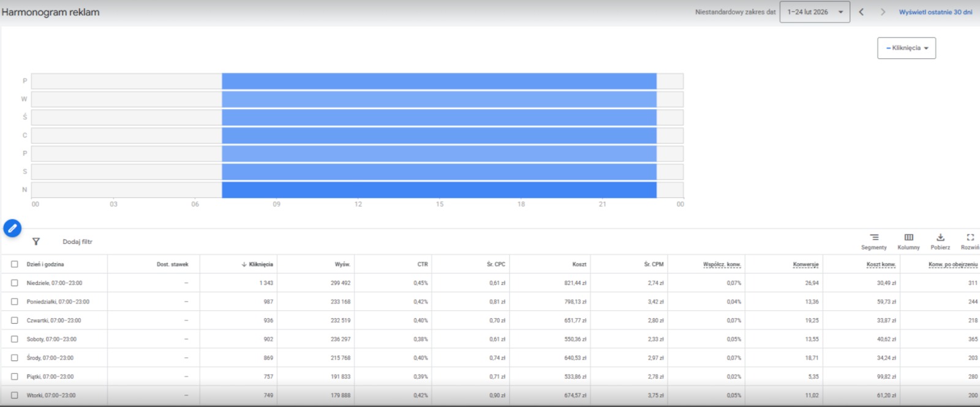Go to previous date range arrow

[x=861, y=12]
